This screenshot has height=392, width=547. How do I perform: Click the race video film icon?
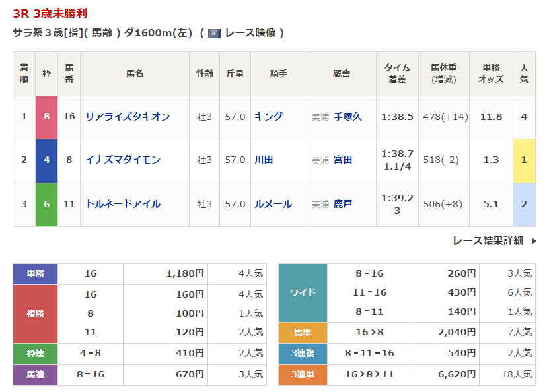point(214,33)
